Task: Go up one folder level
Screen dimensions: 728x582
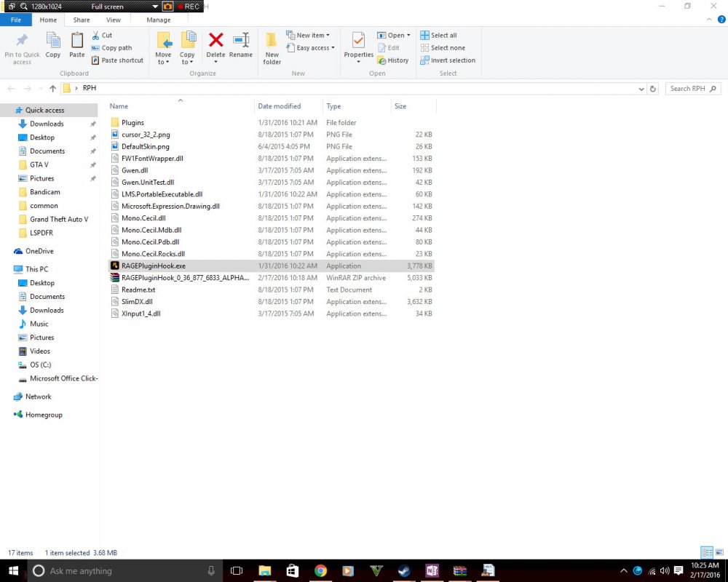Action: coord(52,89)
